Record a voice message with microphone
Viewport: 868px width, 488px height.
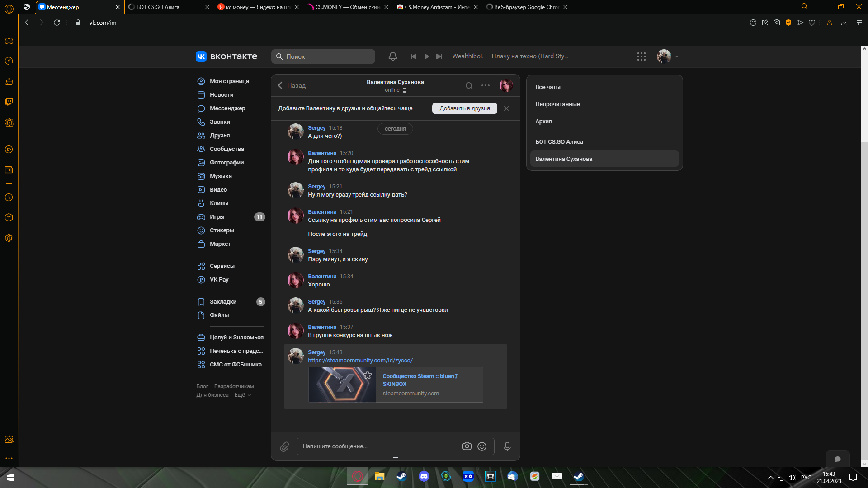click(507, 446)
